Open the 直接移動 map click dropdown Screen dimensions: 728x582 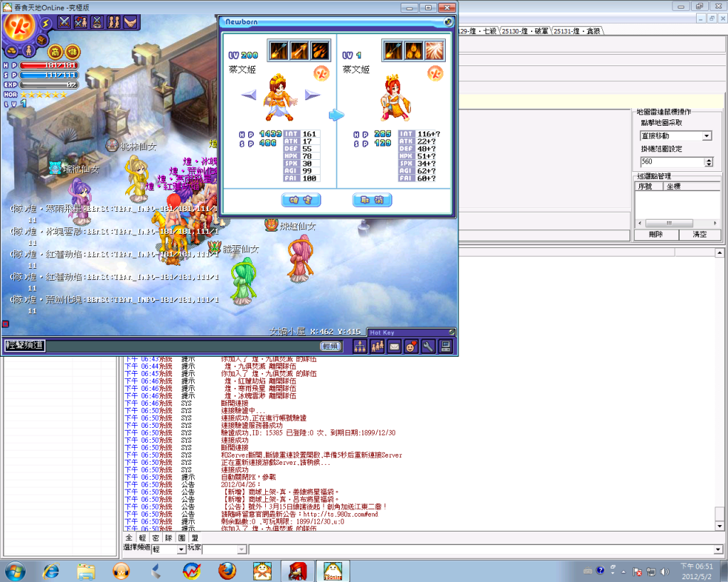tap(707, 136)
